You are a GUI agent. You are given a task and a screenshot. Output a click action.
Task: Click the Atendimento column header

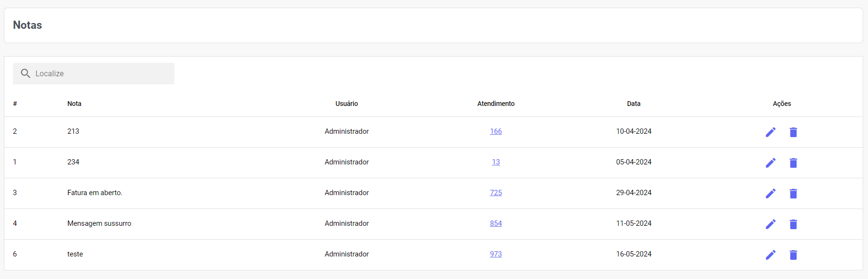[496, 104]
